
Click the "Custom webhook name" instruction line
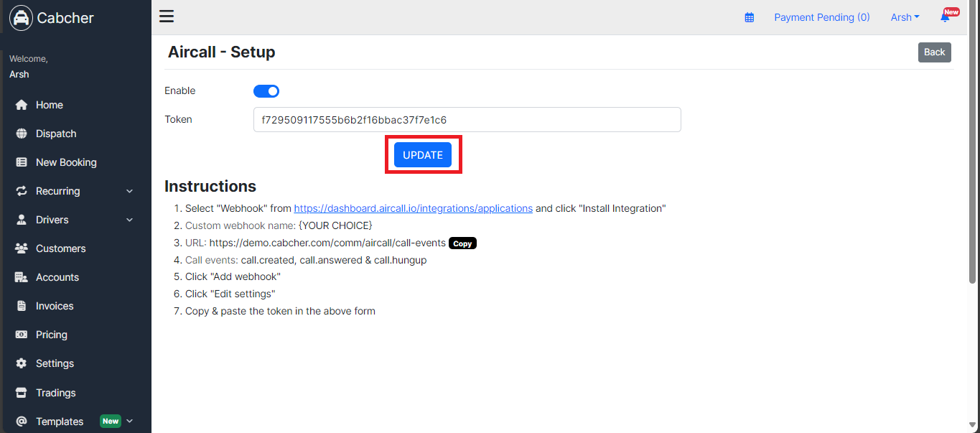pos(279,225)
